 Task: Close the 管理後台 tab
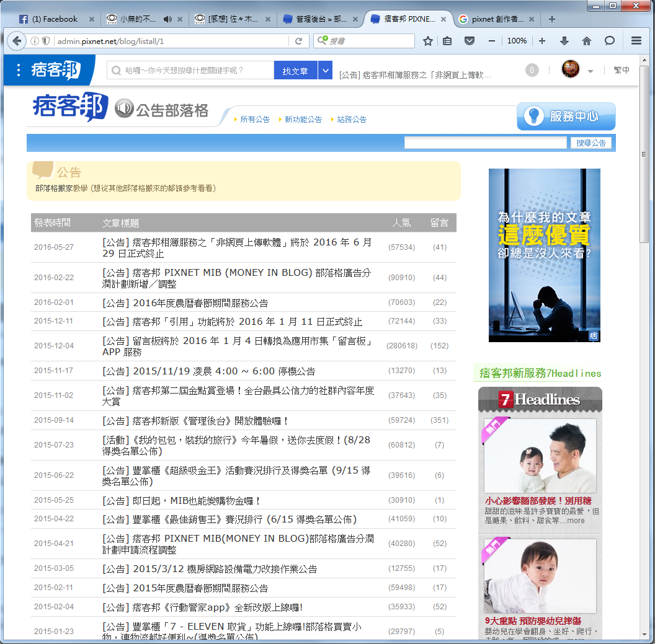[355, 19]
